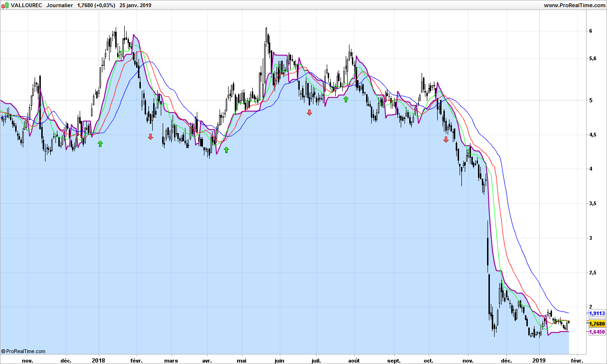Click the 6 price level on axis
Viewport: 607px width, 364px height.
(590, 31)
